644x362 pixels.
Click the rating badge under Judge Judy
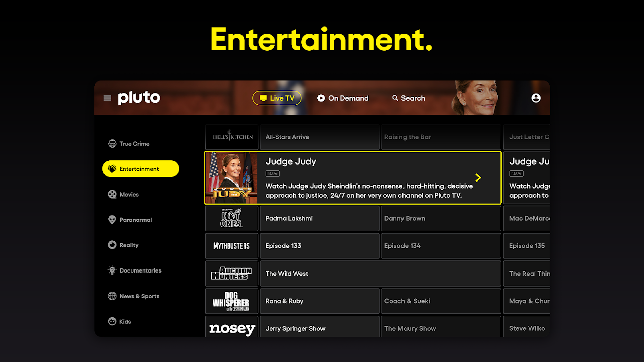coord(272,173)
